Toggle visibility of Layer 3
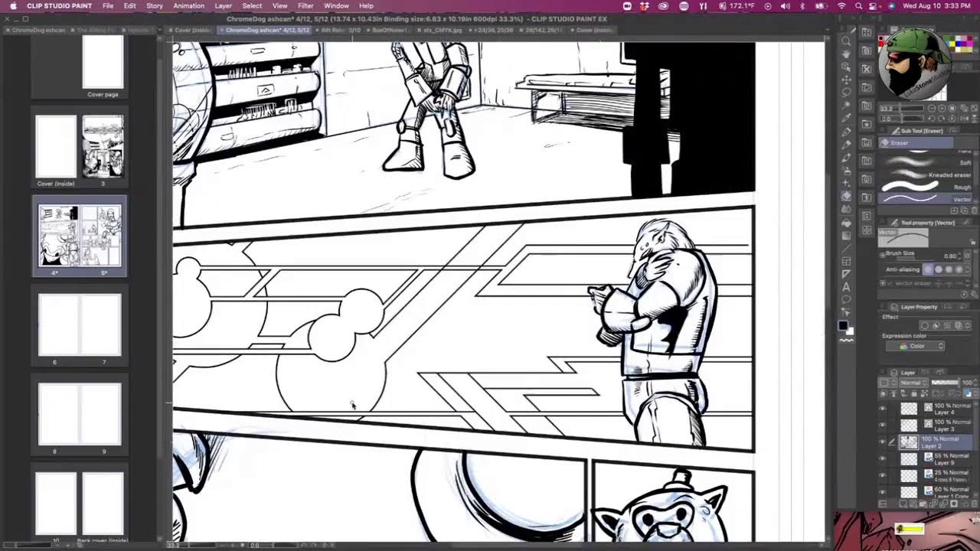The width and height of the screenshot is (980, 551). tap(882, 425)
